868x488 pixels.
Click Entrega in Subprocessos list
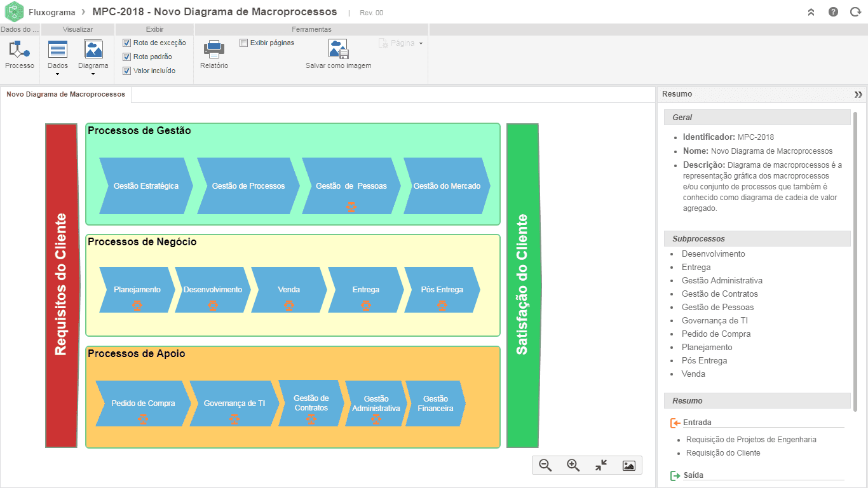point(696,268)
